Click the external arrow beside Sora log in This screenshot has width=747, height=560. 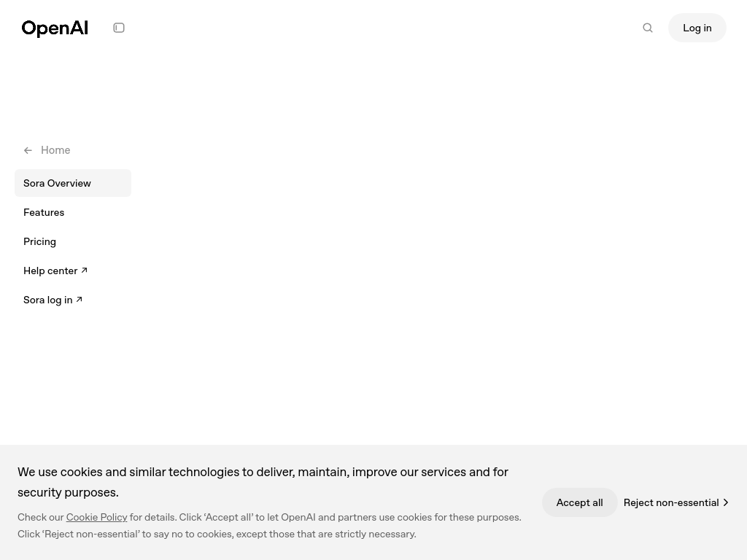(80, 300)
